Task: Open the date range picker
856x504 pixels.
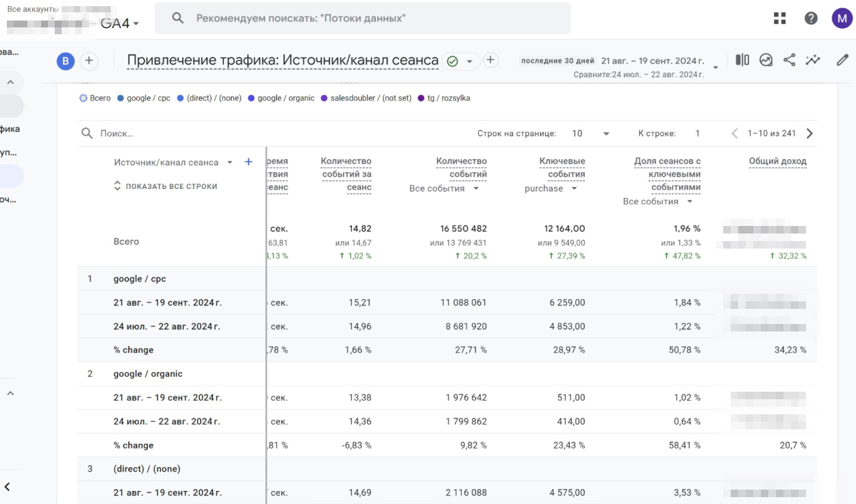Action: point(651,61)
